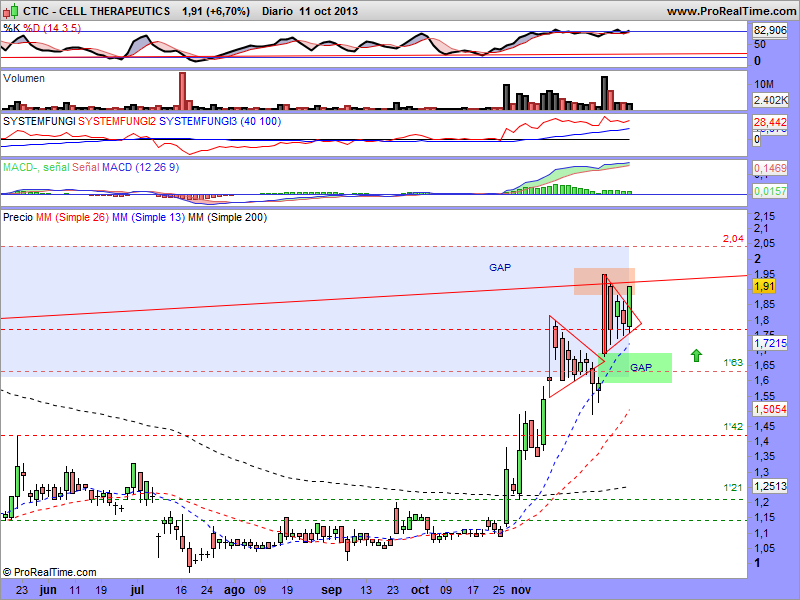Select the 0,1469 MACD value box
The width and height of the screenshot is (800, 600).
click(770, 168)
